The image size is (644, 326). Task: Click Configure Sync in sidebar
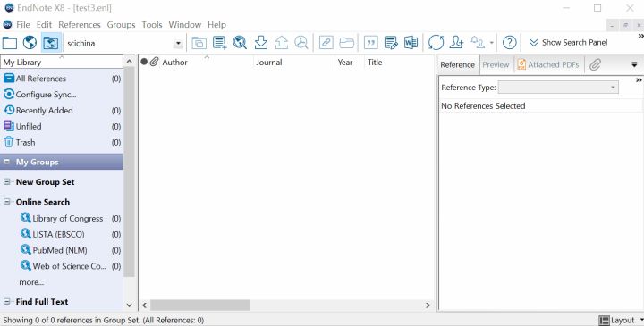pyautogui.click(x=62, y=95)
